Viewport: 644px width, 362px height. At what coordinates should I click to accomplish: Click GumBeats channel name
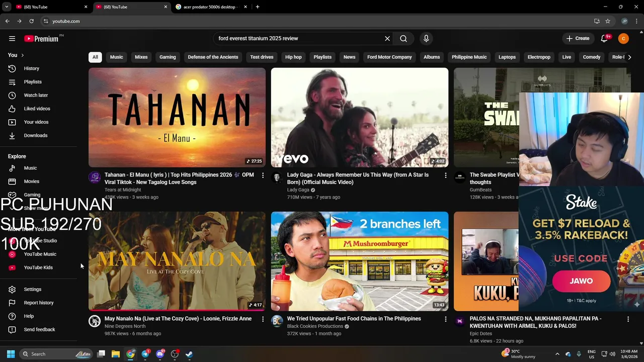click(480, 190)
